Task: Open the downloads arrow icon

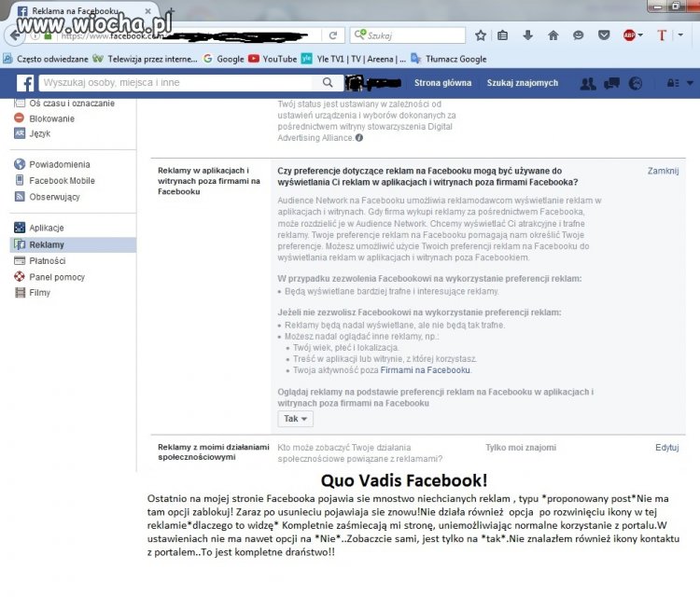Action: [x=527, y=35]
